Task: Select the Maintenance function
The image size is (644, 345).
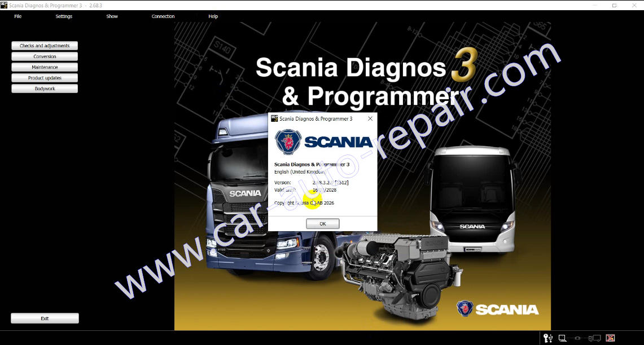Action: (x=44, y=67)
